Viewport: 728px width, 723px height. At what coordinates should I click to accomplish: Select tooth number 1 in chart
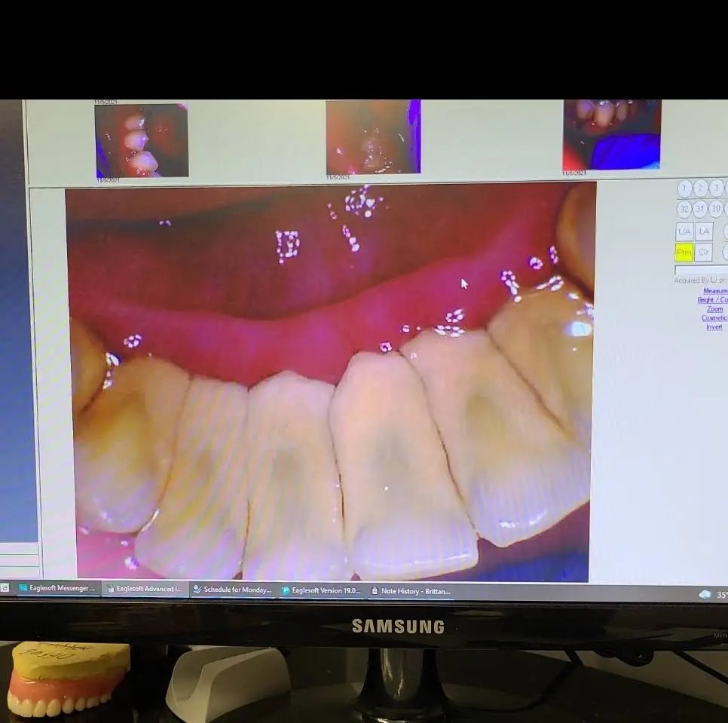[x=684, y=188]
